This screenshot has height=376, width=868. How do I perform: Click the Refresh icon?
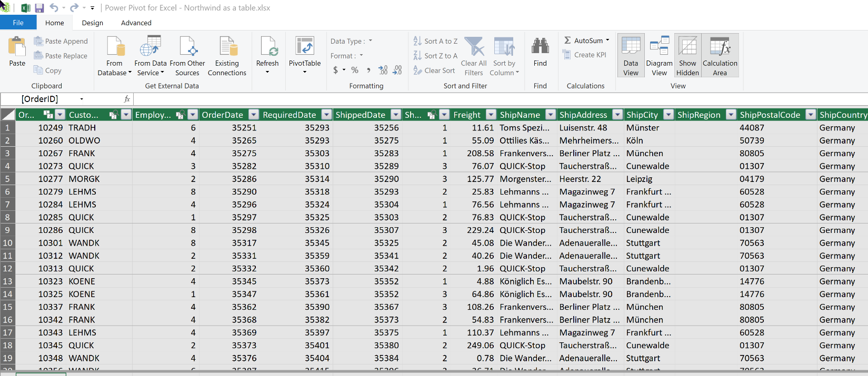268,46
